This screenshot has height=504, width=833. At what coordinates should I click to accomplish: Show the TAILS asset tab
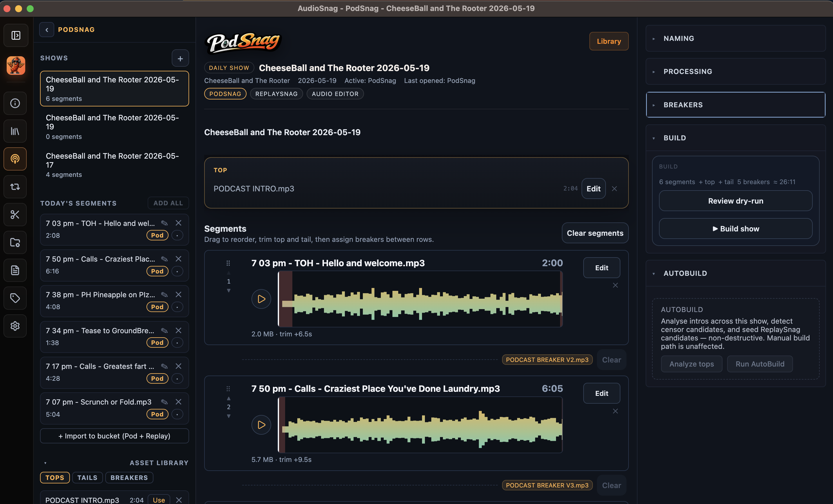[87, 477]
